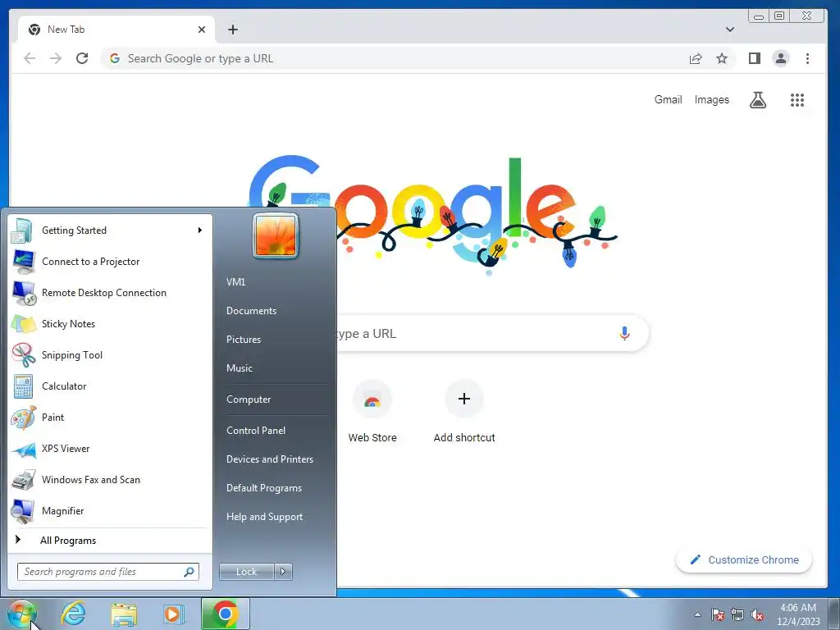Viewport: 840px width, 630px height.
Task: Launch Windows Media Player from taskbar
Action: coord(174,614)
